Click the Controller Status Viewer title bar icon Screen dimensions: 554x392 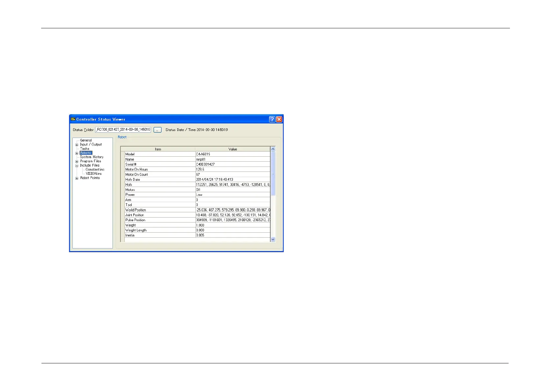click(x=73, y=119)
